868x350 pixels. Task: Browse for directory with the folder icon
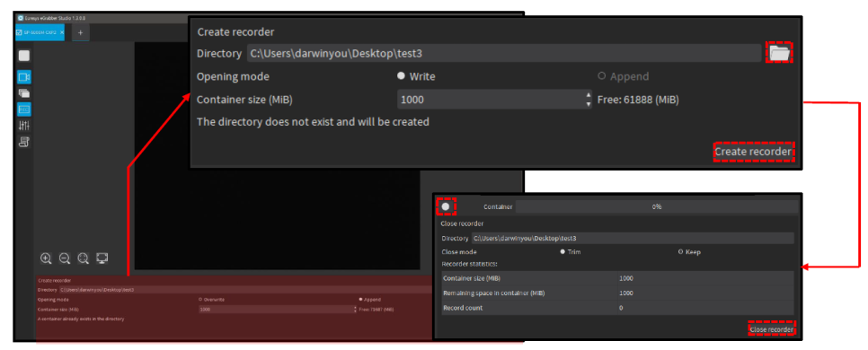pos(779,53)
